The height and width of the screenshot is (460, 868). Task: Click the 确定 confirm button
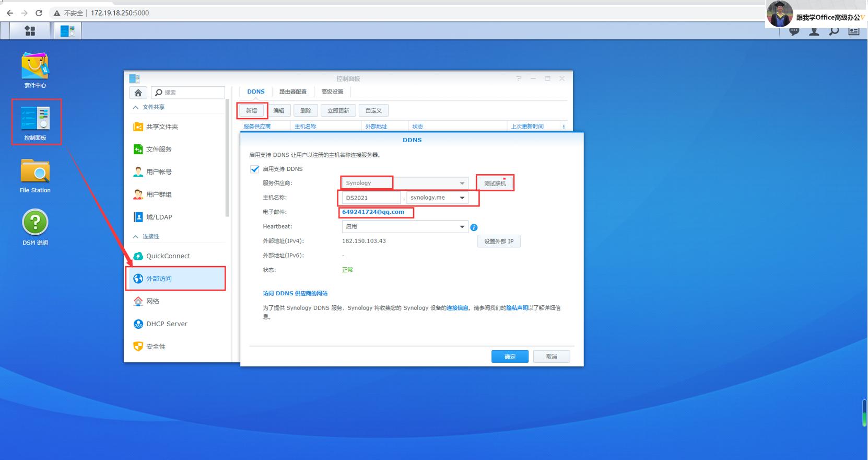[510, 356]
